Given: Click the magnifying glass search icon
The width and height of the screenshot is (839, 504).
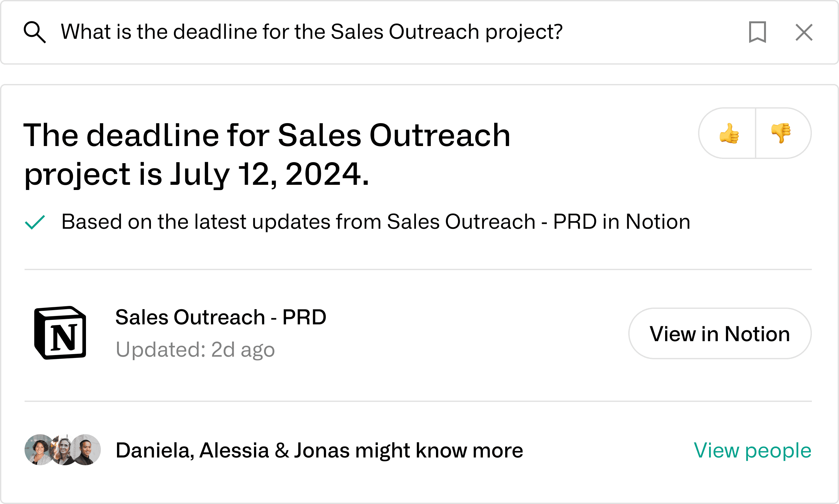Looking at the screenshot, I should point(35,32).
